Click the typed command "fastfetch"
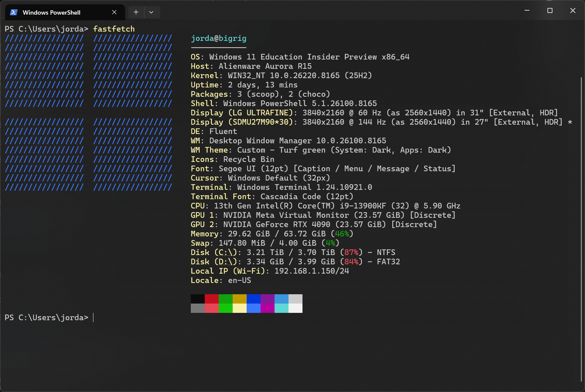Image resolution: width=585 pixels, height=392 pixels. [x=114, y=29]
